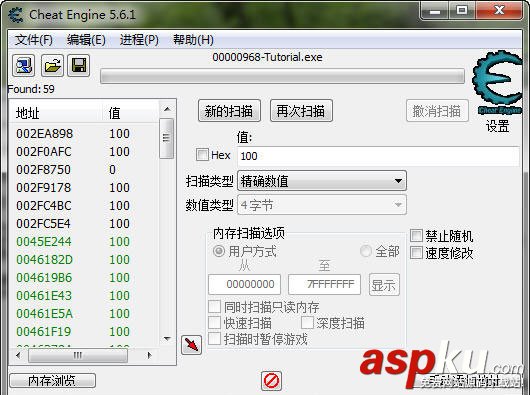This screenshot has height=395, width=530.
Task: Enable the 禁止随机 checkbox
Action: 416,235
